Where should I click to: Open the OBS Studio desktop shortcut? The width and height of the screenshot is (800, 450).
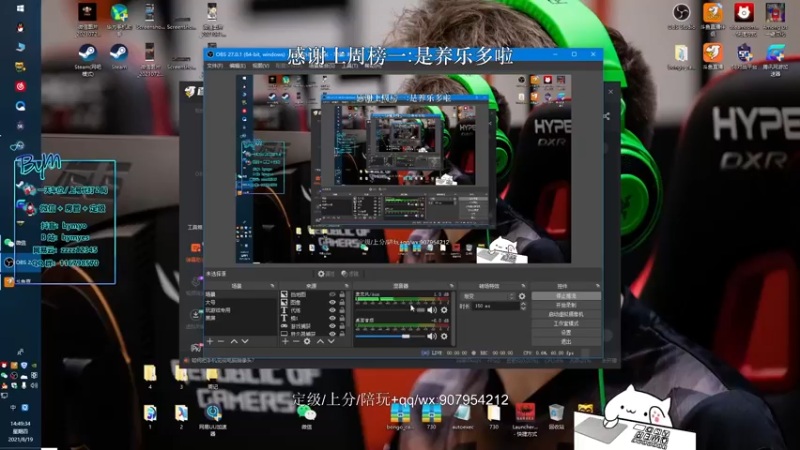click(x=681, y=16)
